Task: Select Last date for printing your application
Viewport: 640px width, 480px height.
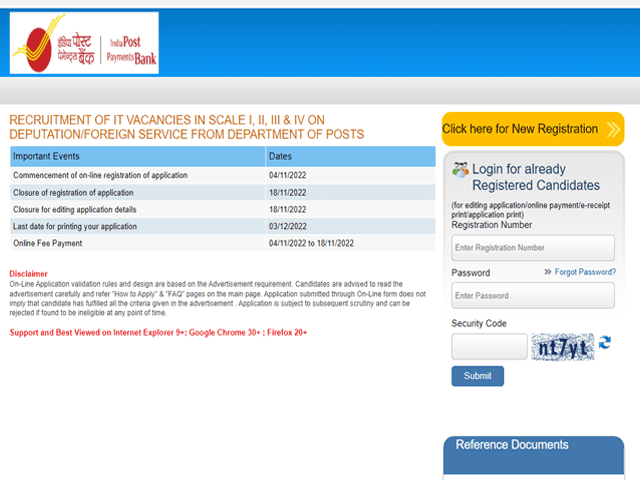Action: tap(75, 226)
